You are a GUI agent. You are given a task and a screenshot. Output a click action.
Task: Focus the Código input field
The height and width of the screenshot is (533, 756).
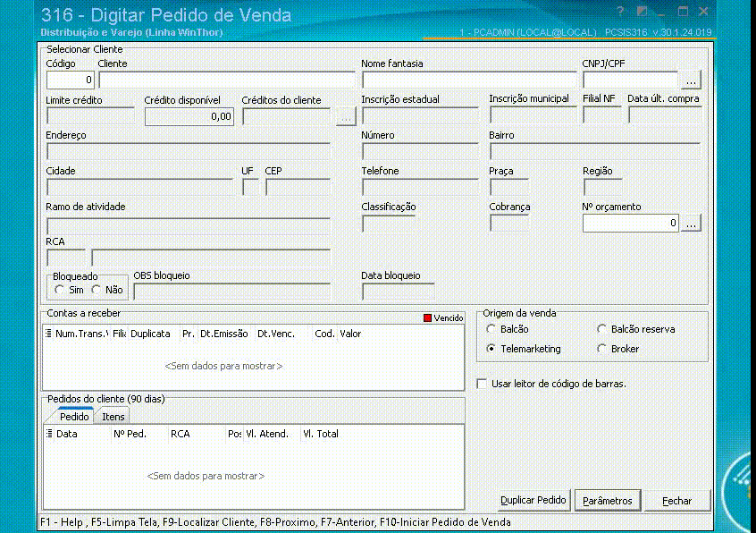click(x=71, y=80)
